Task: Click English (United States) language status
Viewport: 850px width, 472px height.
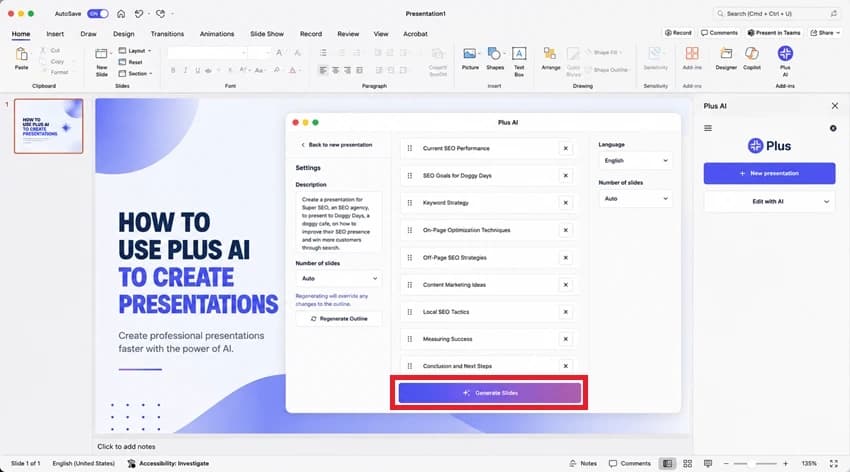Action: click(83, 463)
